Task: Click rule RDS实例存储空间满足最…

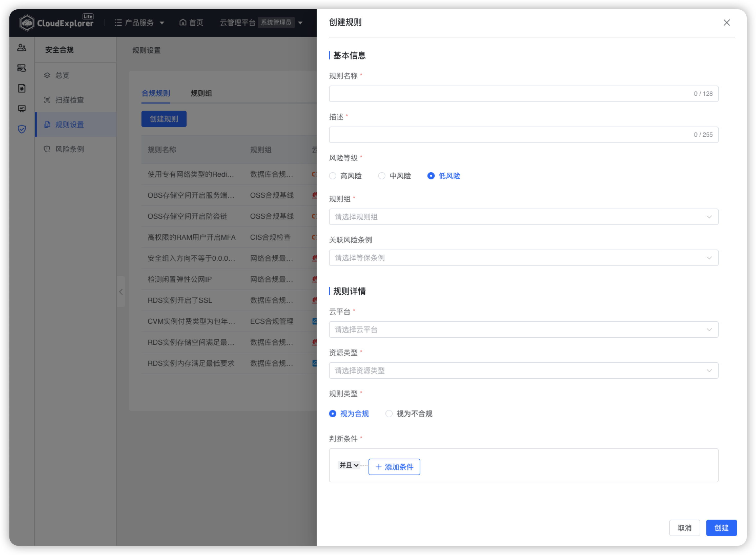Action: point(191,342)
